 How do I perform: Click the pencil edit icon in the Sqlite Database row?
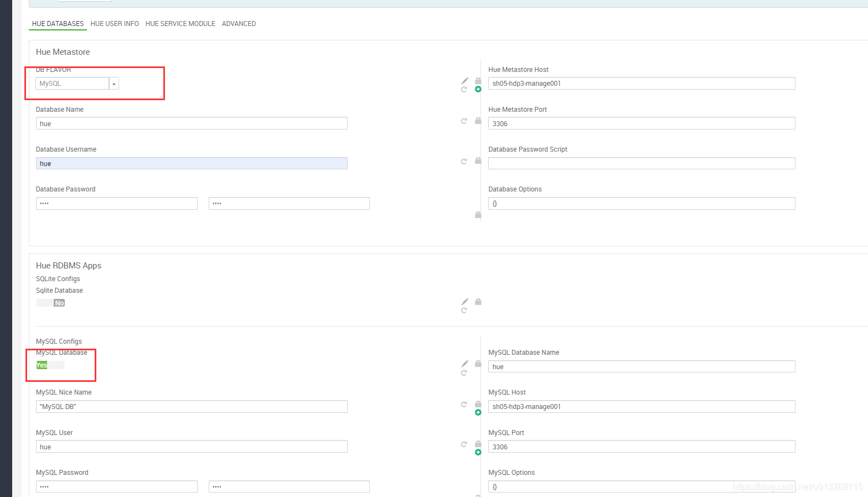465,302
